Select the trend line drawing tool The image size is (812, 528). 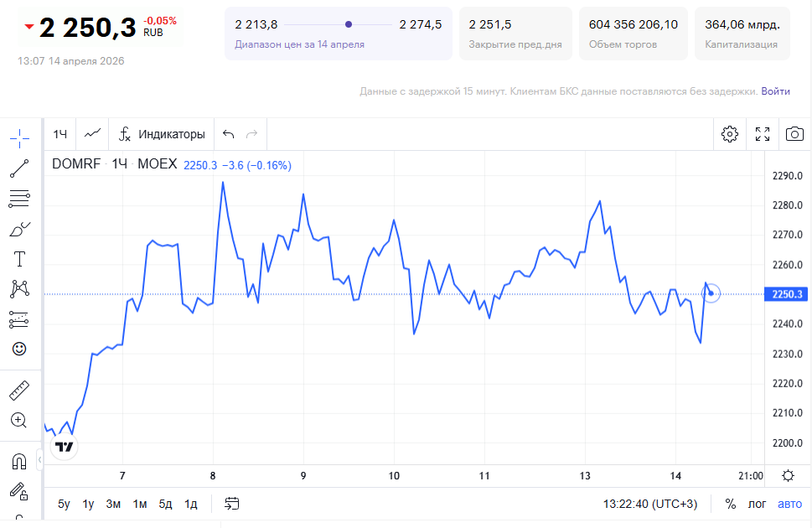pyautogui.click(x=18, y=168)
